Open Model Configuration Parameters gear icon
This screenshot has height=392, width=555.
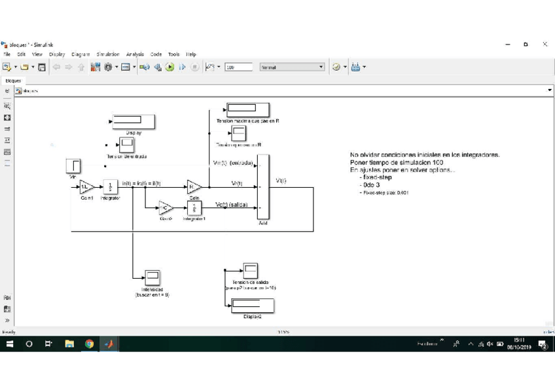click(108, 67)
